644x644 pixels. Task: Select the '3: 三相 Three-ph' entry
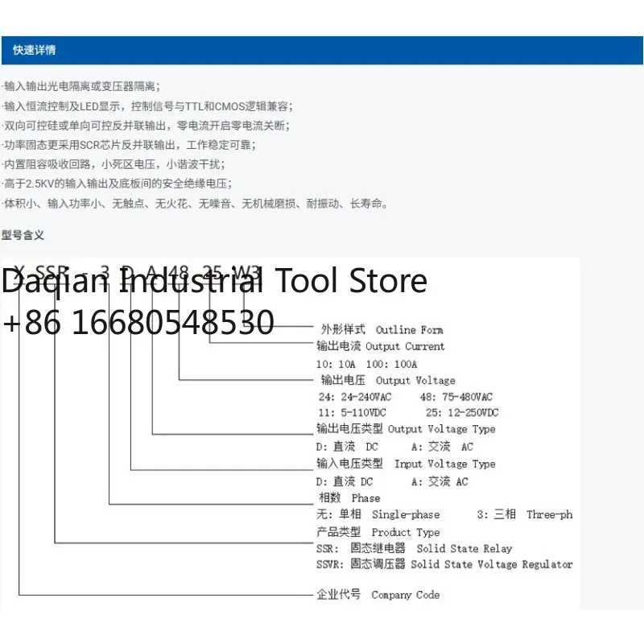[525, 514]
